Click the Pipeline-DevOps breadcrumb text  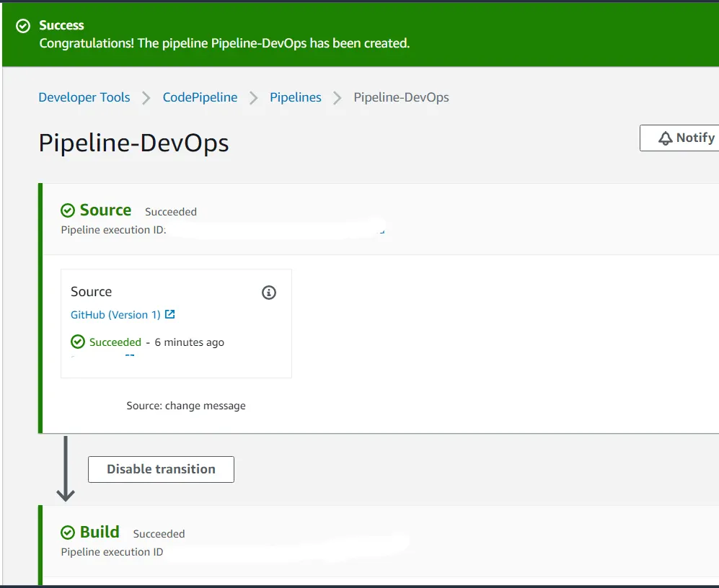(x=401, y=97)
